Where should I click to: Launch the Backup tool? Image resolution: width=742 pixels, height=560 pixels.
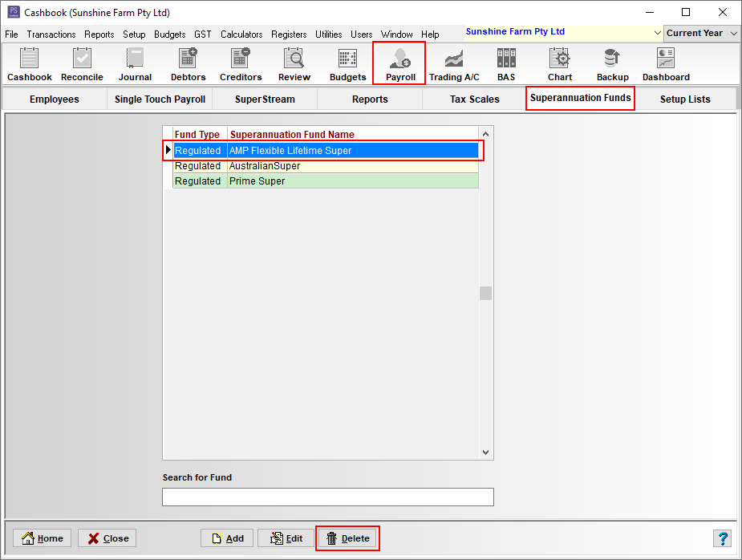tap(612, 64)
